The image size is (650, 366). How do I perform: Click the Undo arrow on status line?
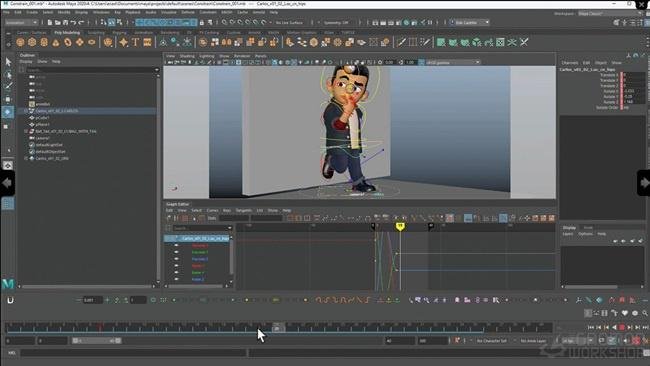pos(73,22)
